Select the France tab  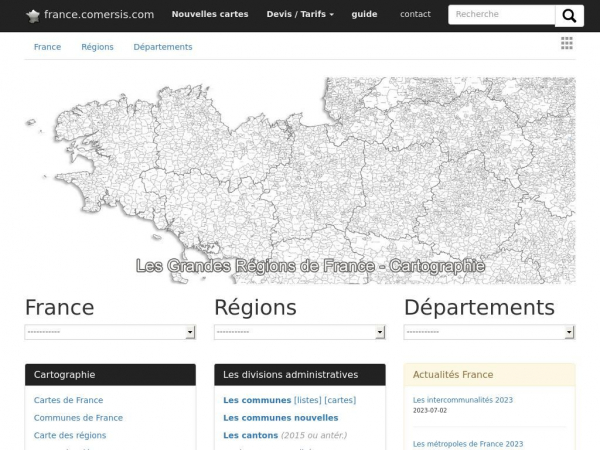tap(47, 47)
